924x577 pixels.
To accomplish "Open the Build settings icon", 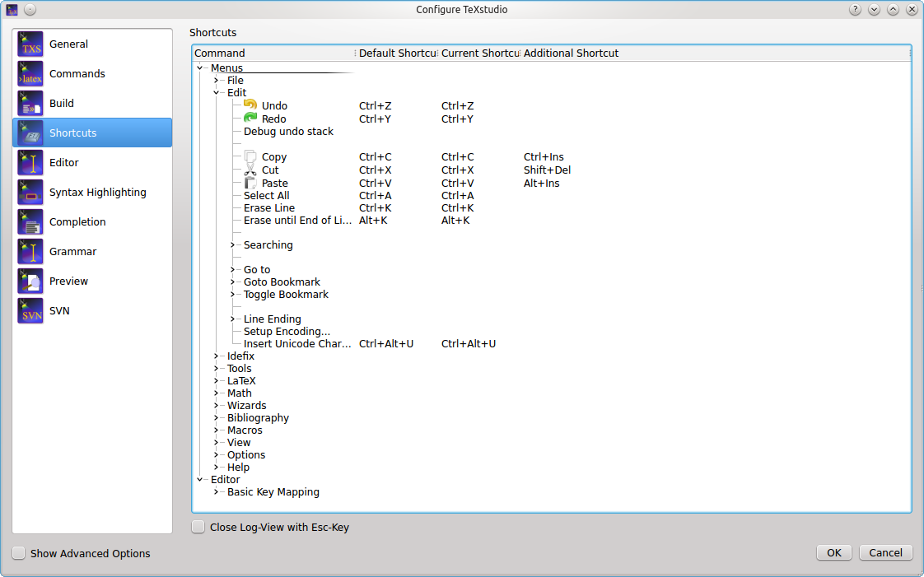I will (x=30, y=104).
